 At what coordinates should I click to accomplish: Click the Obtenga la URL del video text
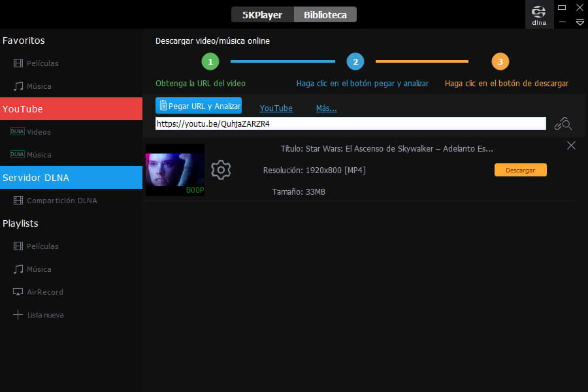pyautogui.click(x=201, y=83)
